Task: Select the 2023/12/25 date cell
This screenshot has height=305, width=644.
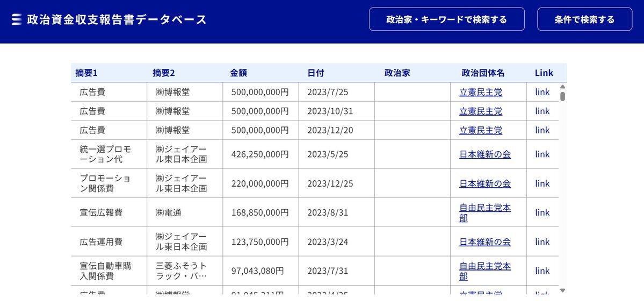Action: [336, 183]
